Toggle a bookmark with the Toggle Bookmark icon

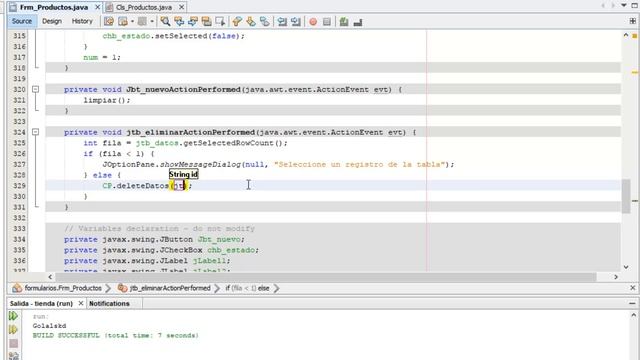tap(264, 22)
